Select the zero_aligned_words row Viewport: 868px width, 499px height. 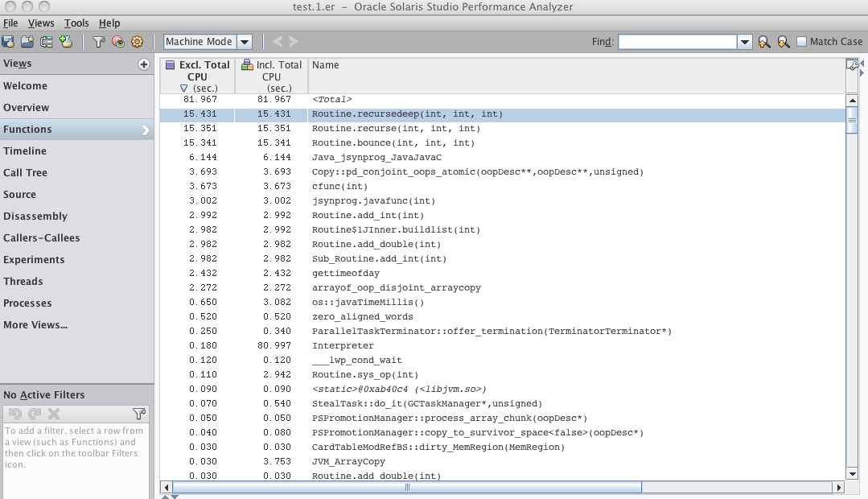pyautogui.click(x=503, y=316)
